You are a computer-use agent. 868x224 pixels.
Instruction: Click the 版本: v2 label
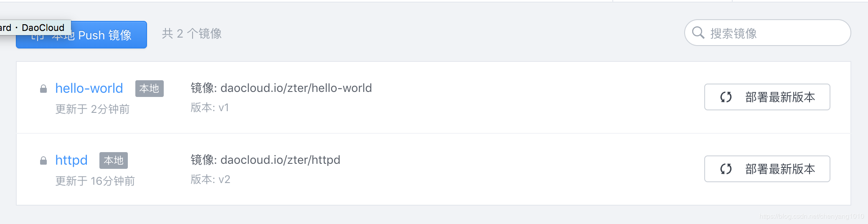point(210,179)
